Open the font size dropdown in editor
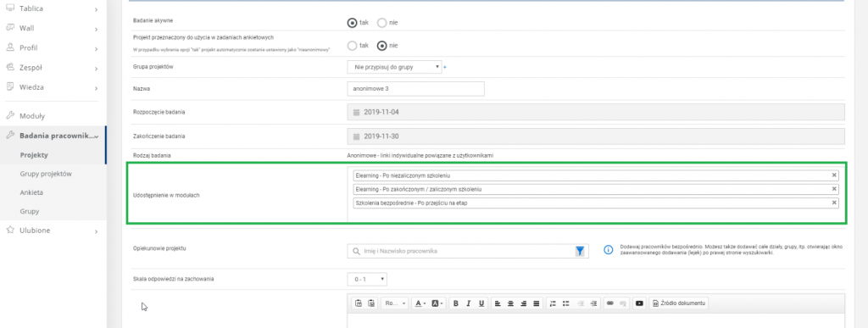 click(395, 303)
